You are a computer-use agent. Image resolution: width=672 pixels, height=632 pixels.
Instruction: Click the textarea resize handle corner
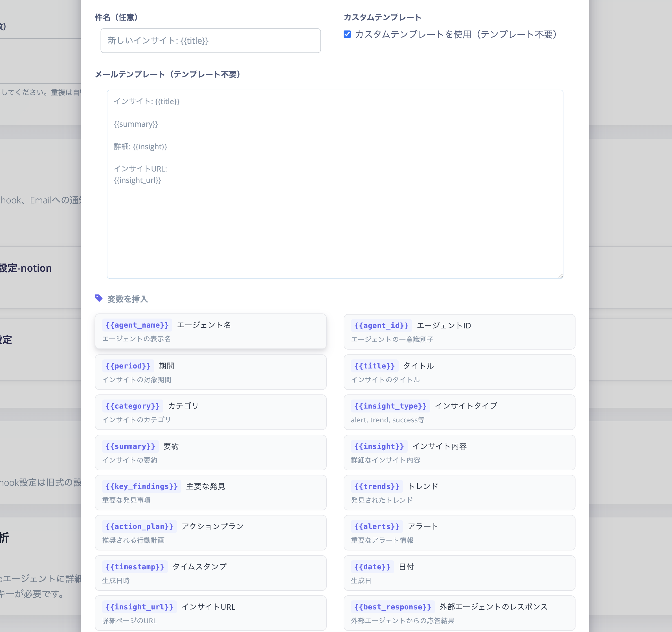561,276
